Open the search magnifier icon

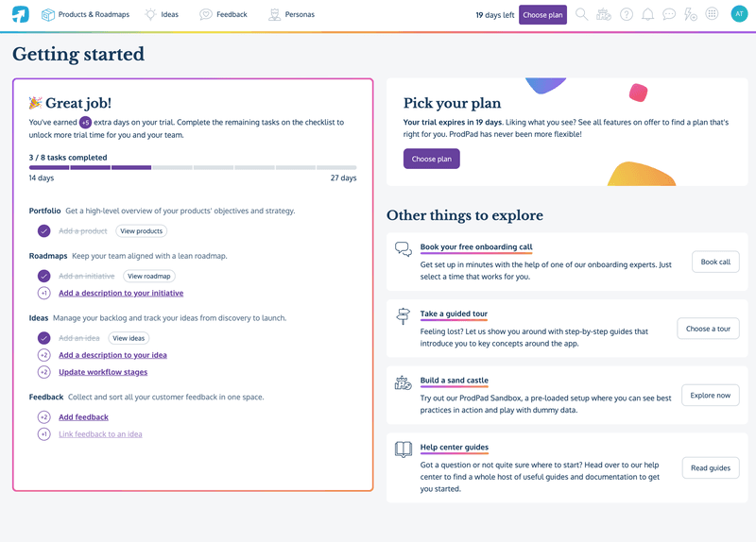click(x=581, y=14)
